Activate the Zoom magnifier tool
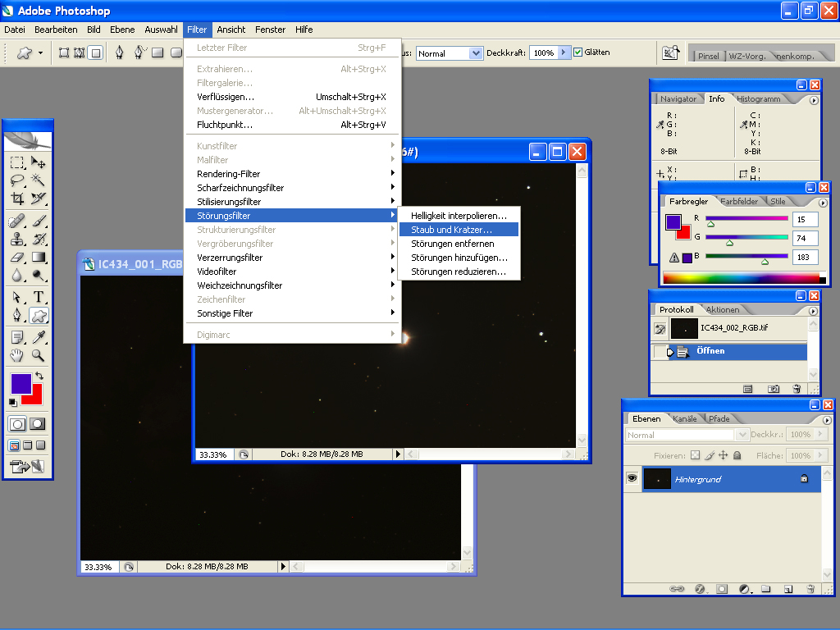Viewport: 840px width, 630px height. [x=38, y=355]
